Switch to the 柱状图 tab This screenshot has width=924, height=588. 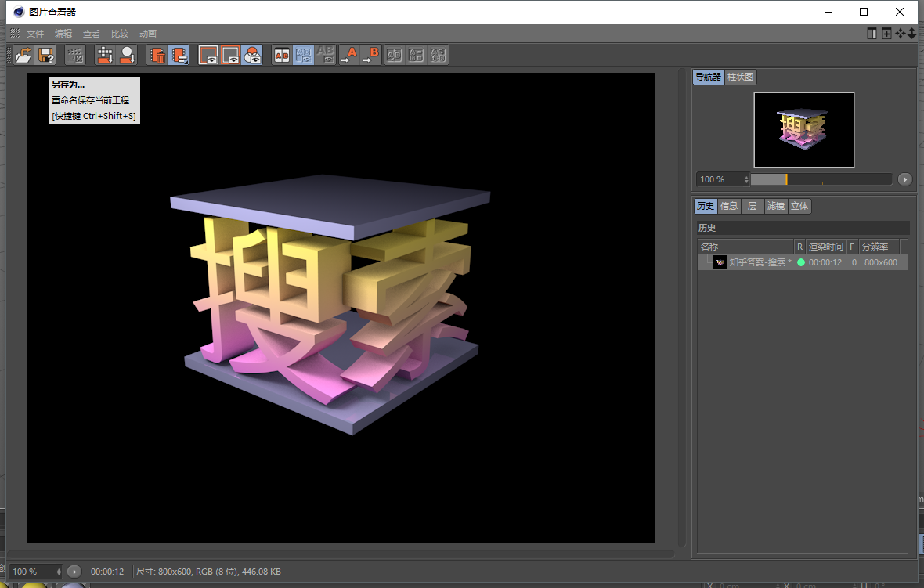pyautogui.click(x=740, y=77)
